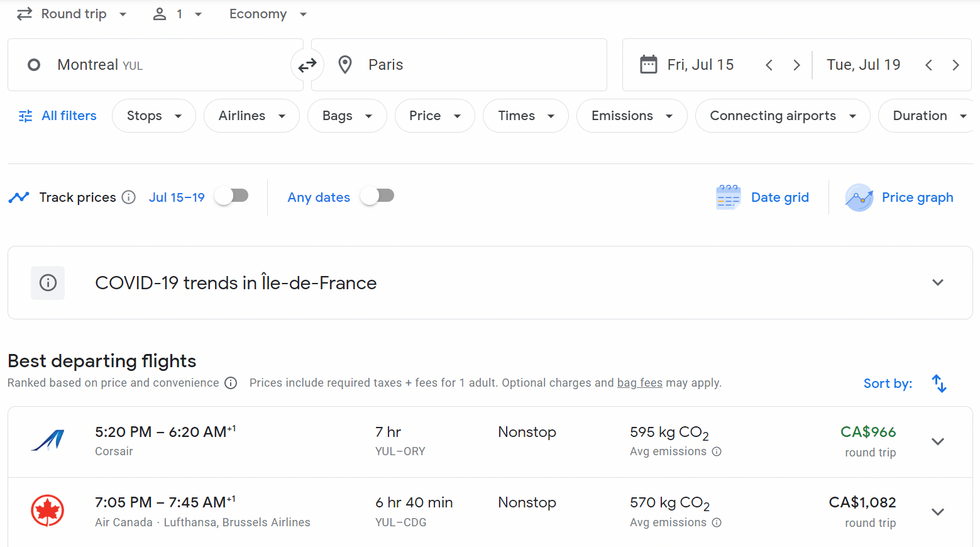Open All filters panel
This screenshot has width=980, height=547.
click(58, 116)
